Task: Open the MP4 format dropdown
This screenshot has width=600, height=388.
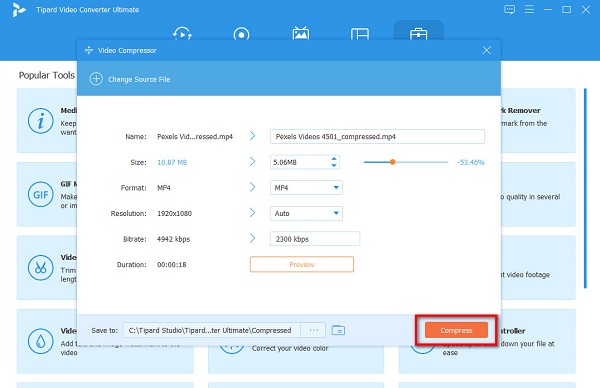Action: point(306,187)
